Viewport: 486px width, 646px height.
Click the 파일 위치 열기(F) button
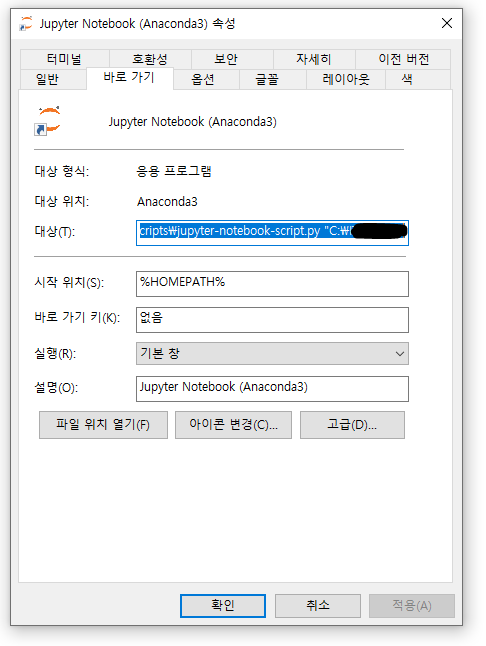[103, 425]
